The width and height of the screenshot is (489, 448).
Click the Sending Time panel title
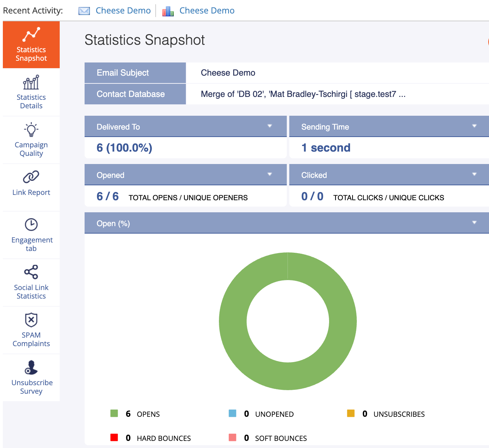point(325,127)
